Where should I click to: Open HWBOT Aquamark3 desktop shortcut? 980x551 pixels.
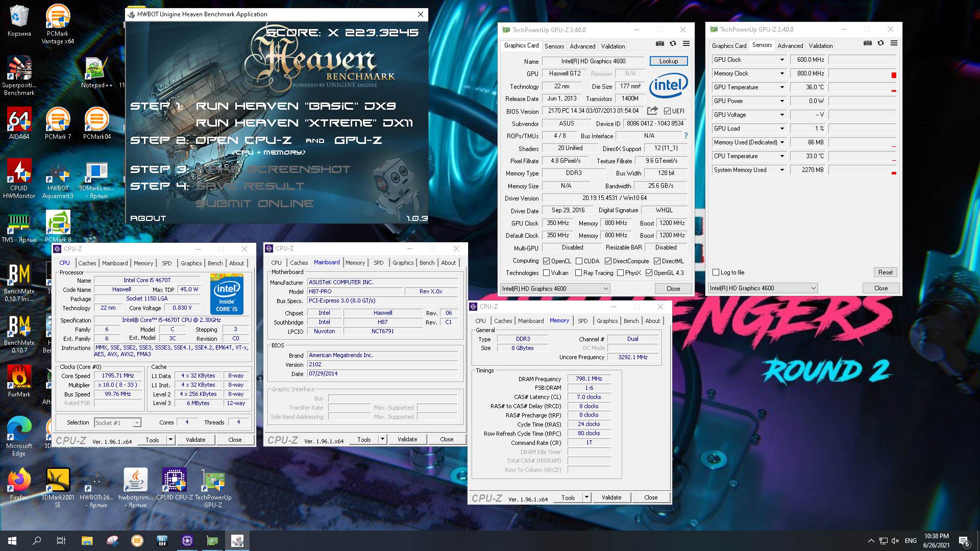click(x=58, y=179)
